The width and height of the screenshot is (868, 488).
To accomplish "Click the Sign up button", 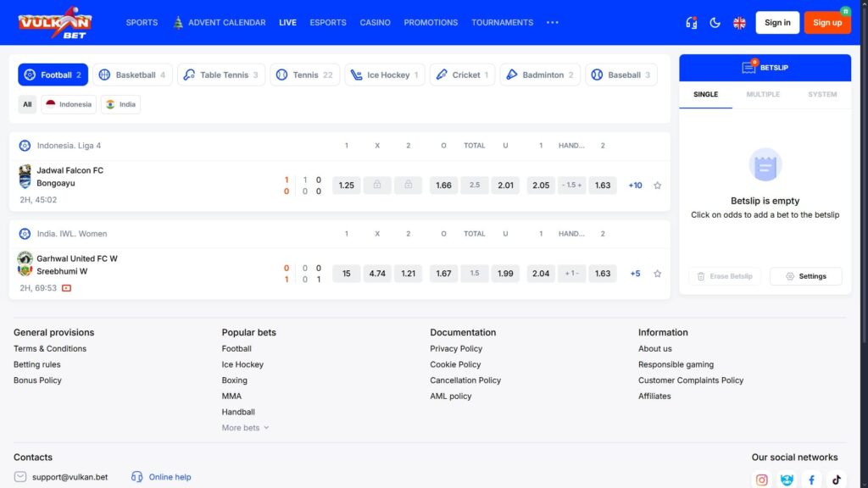I will tap(826, 23).
